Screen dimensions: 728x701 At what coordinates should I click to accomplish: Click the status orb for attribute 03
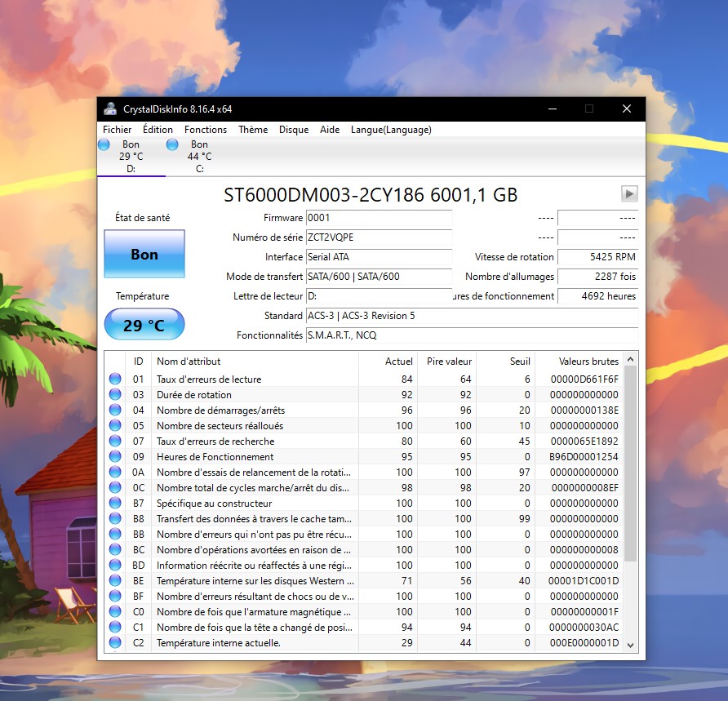[115, 395]
